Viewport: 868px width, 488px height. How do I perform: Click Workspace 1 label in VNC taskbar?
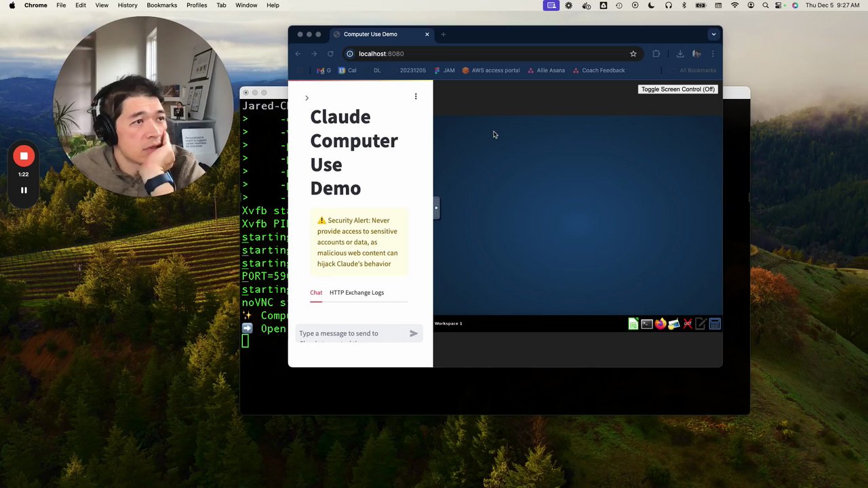pos(448,324)
